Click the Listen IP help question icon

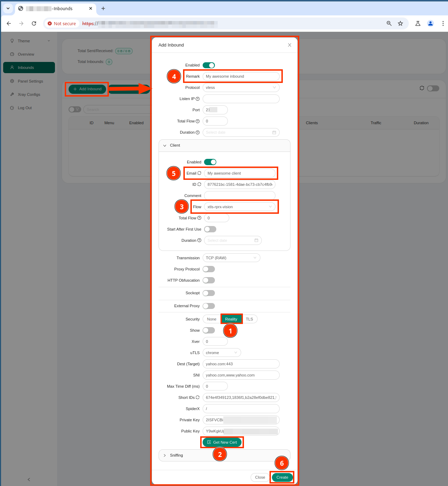[x=198, y=99]
